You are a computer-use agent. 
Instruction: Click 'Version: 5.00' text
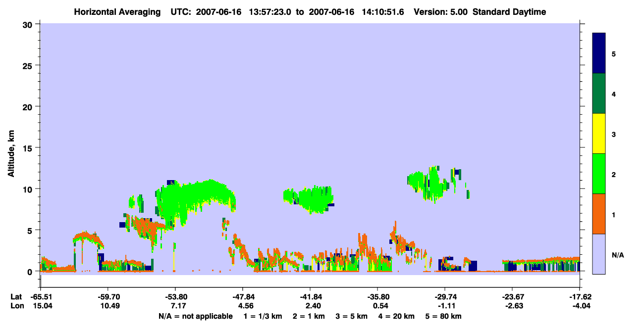click(x=442, y=12)
